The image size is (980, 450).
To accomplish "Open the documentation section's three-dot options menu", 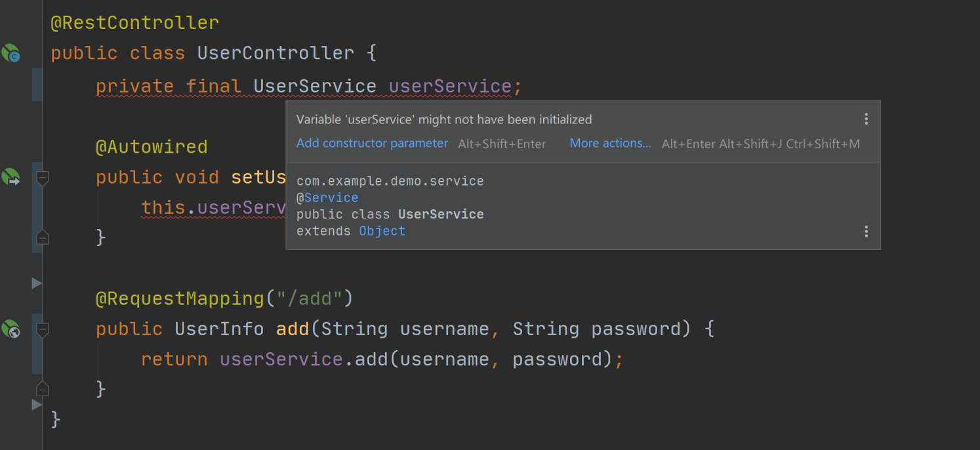I will tap(866, 232).
